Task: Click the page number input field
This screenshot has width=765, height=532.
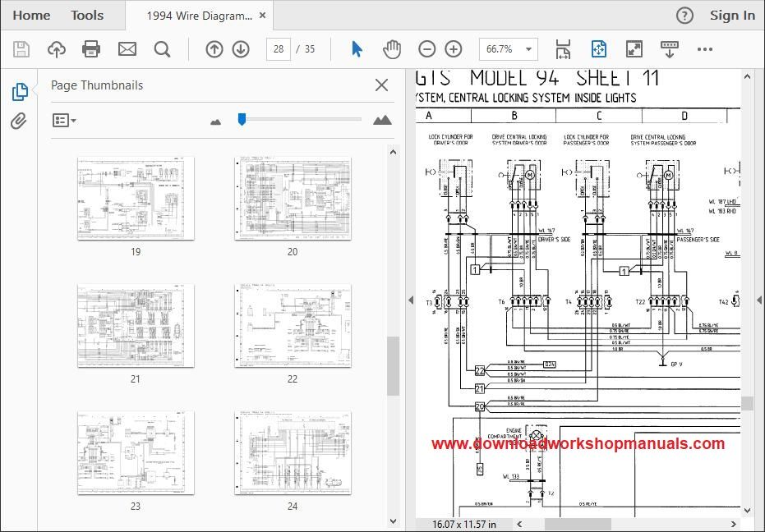Action: [x=279, y=49]
